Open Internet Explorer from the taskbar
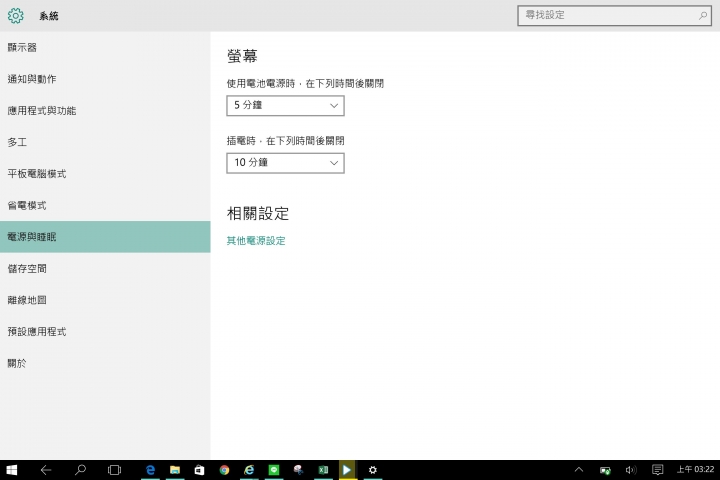Image resolution: width=720 pixels, height=480 pixels. (x=249, y=470)
